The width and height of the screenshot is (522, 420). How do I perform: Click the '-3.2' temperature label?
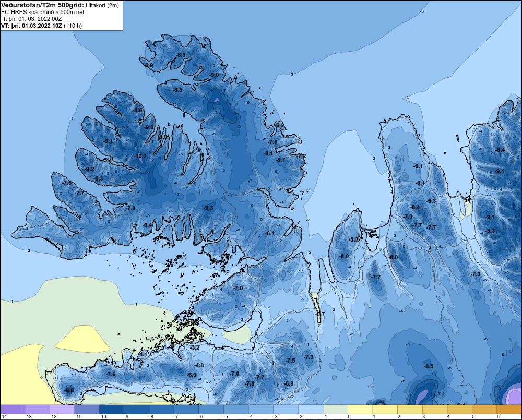point(195,347)
